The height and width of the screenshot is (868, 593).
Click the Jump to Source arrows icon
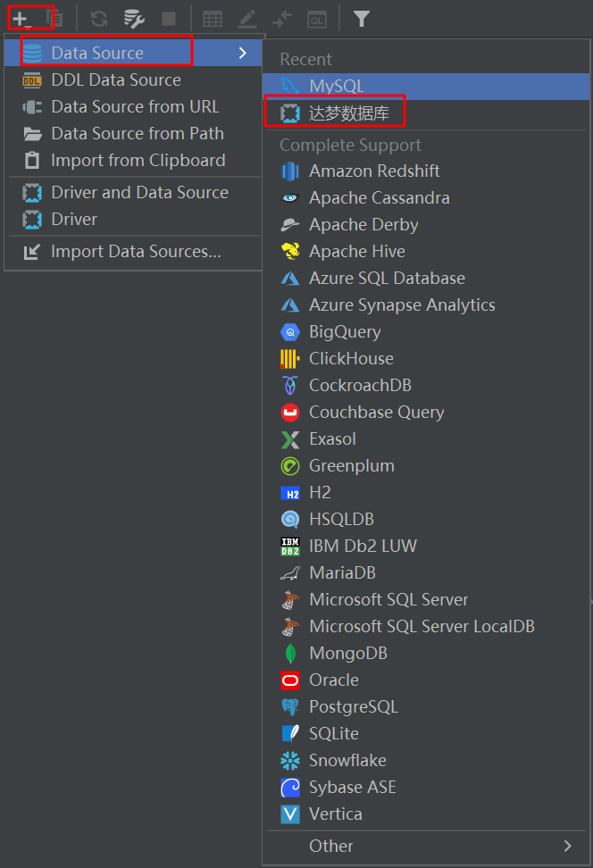coord(282,20)
